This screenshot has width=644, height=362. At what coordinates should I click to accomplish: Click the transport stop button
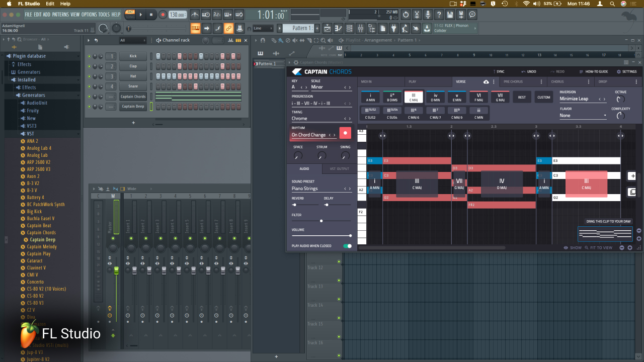click(151, 15)
